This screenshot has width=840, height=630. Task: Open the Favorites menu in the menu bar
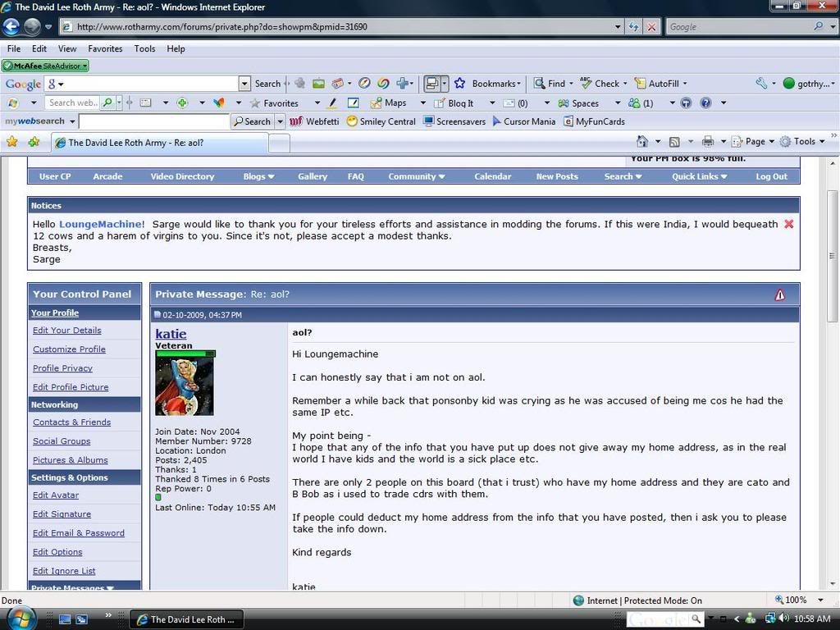pyautogui.click(x=105, y=48)
